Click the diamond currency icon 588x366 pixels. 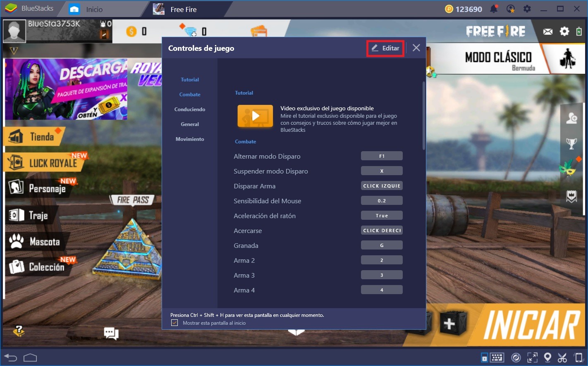pyautogui.click(x=190, y=31)
